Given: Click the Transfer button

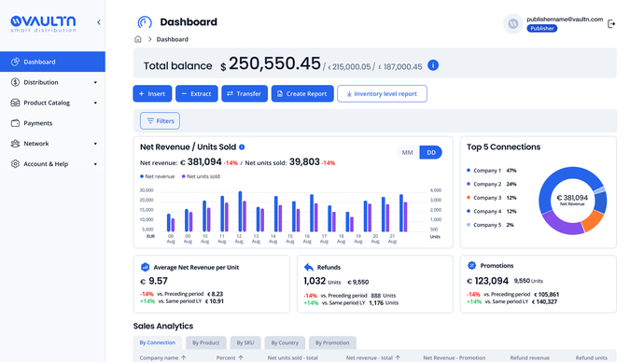Looking at the screenshot, I should [x=245, y=93].
